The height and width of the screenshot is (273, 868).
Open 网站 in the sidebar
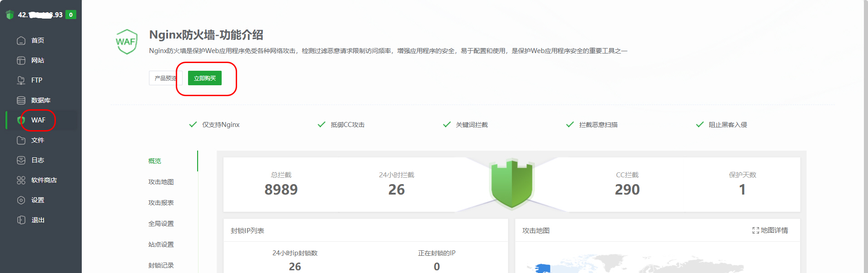38,60
